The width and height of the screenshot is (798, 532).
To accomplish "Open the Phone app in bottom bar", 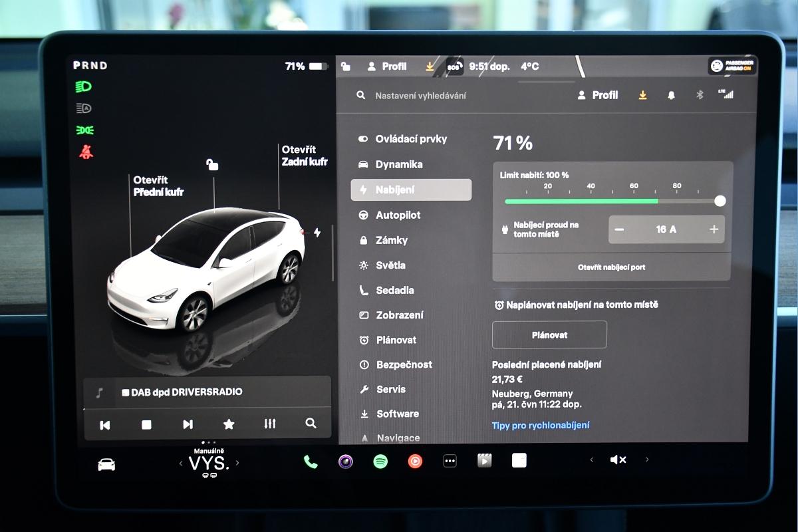I will coord(311,462).
